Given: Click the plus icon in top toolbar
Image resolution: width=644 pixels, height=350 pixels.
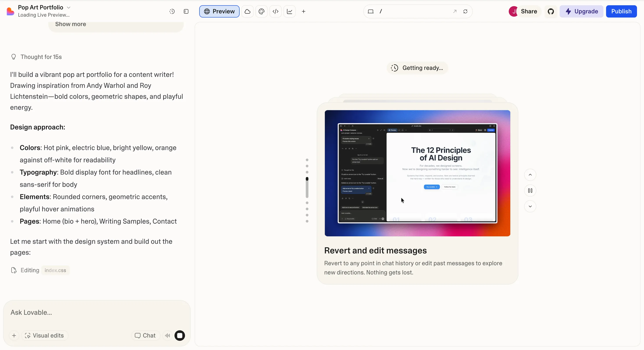Looking at the screenshot, I should tap(304, 11).
